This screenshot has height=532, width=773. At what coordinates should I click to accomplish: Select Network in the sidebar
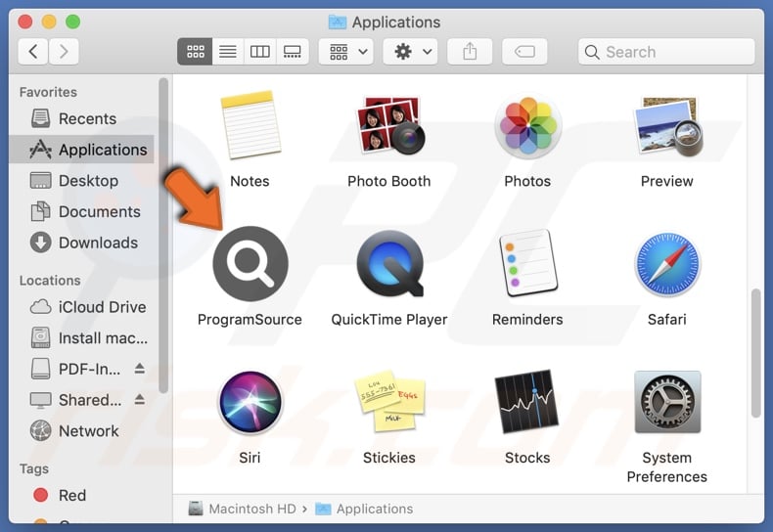tap(81, 431)
